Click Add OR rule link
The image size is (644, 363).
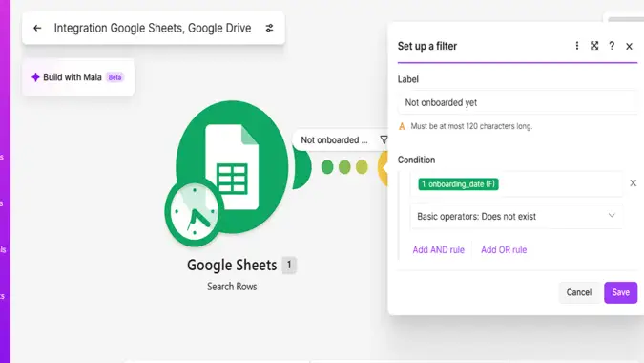tap(504, 250)
